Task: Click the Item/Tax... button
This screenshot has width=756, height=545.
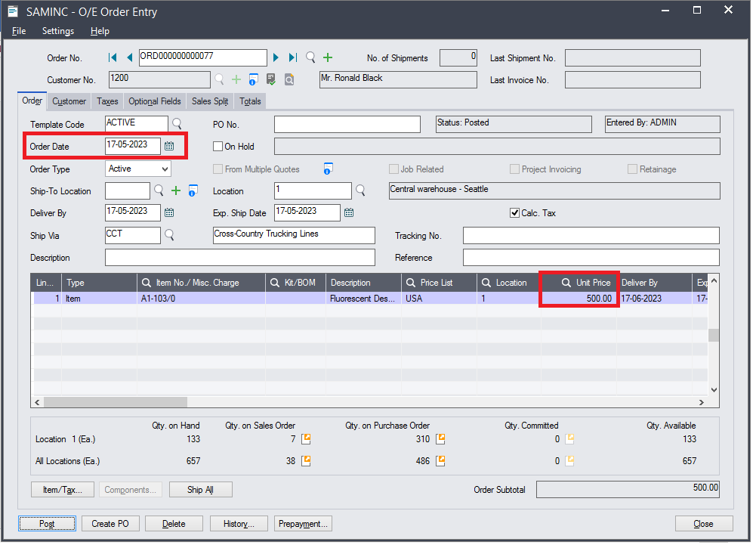Action: tap(62, 490)
